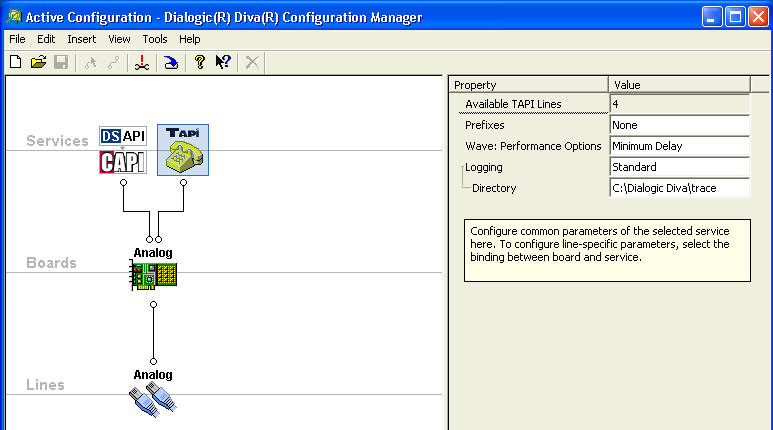The image size is (773, 430).
Task: Click the Property column header
Action: pyautogui.click(x=528, y=85)
